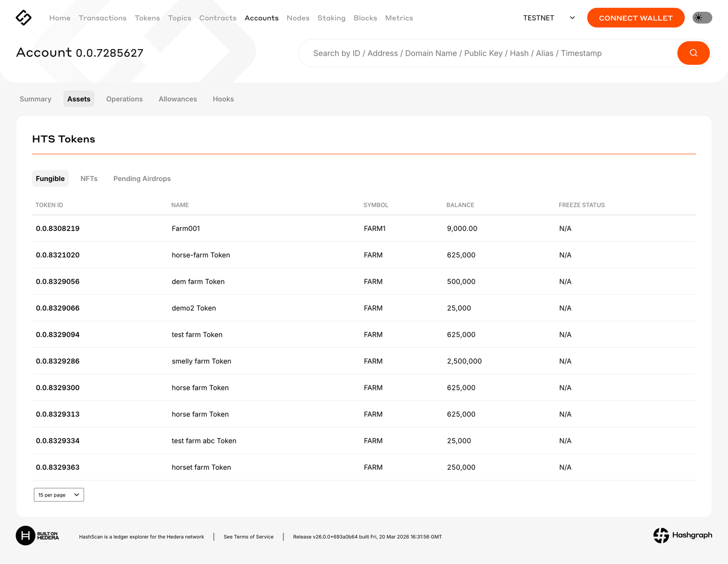Open the Hooks tab
Viewport: 728px width, 564px height.
[223, 99]
